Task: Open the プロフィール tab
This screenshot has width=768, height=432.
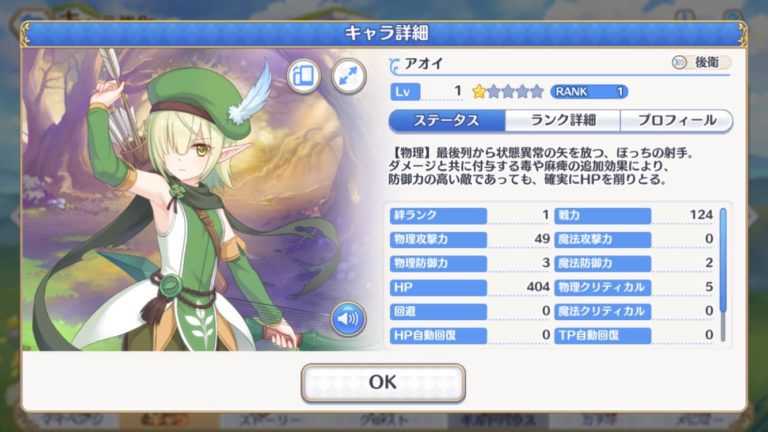Action: (676, 120)
